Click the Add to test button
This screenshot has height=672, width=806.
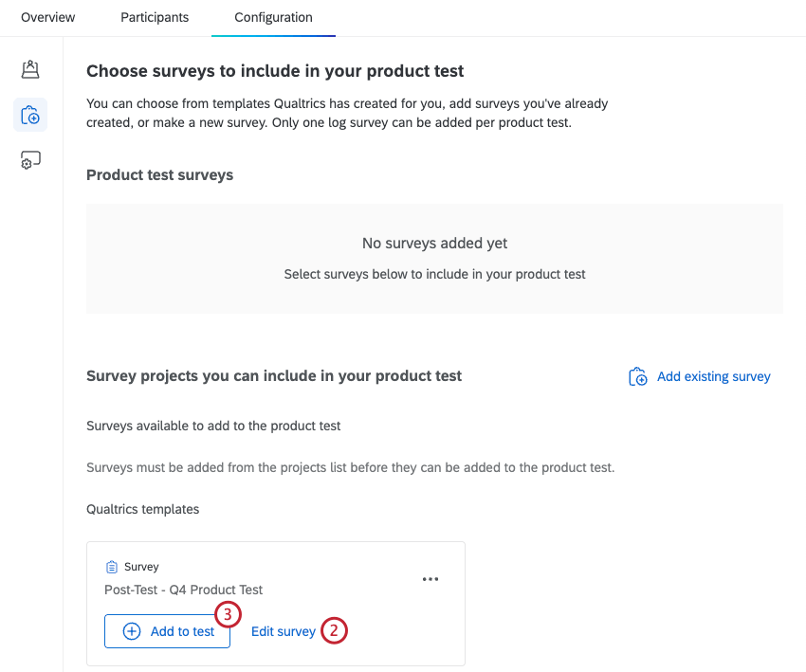tap(167, 631)
